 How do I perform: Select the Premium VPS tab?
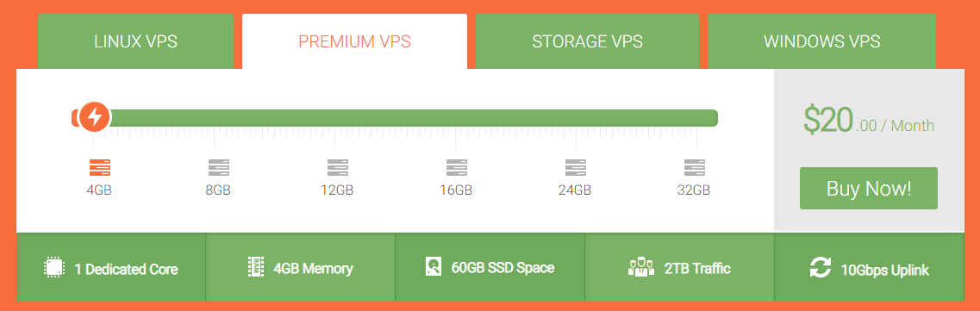click(x=354, y=41)
